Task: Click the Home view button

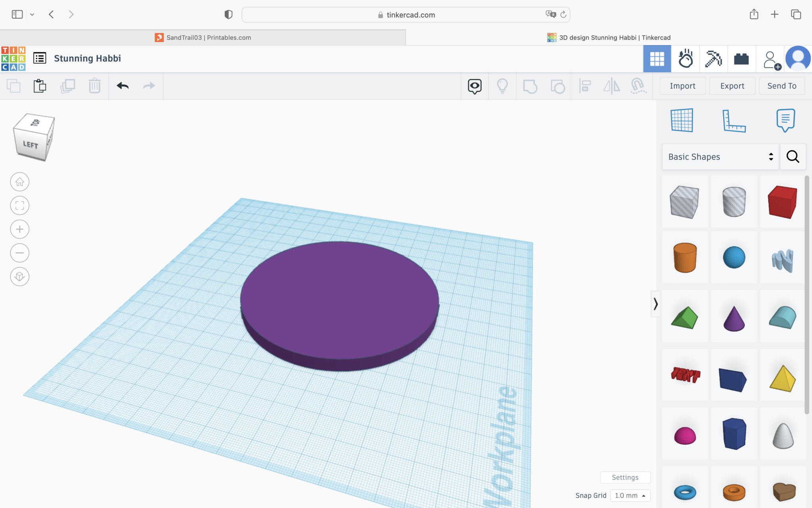Action: pyautogui.click(x=19, y=182)
